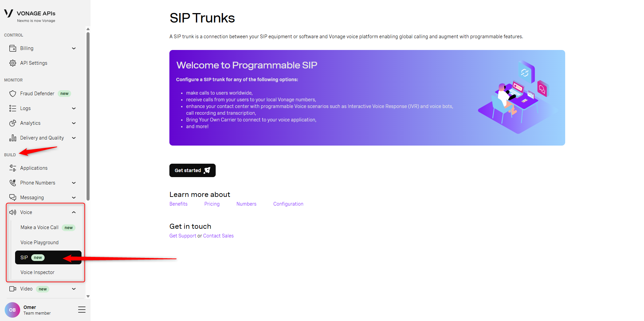Click the sidebar vertical scrollbar thumb
Screen dimensions: 644x321
[x=88, y=116]
